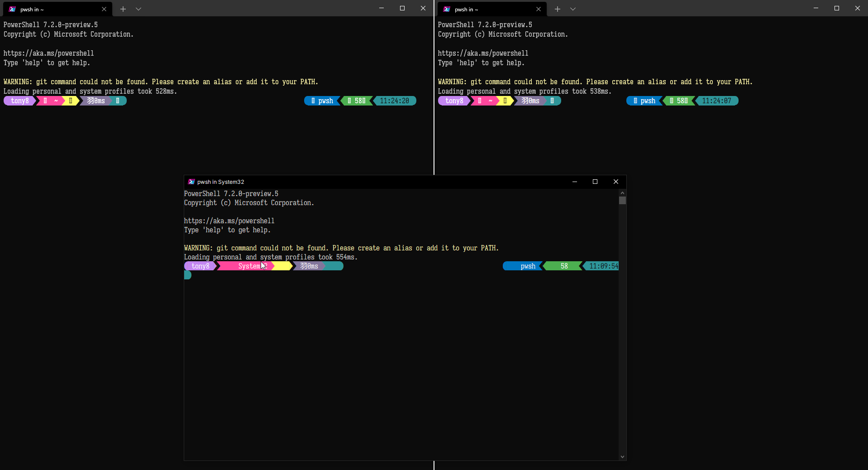Open the https://aka.ms/powershell link in the left terminal
The width and height of the screenshot is (868, 470).
[x=48, y=53]
